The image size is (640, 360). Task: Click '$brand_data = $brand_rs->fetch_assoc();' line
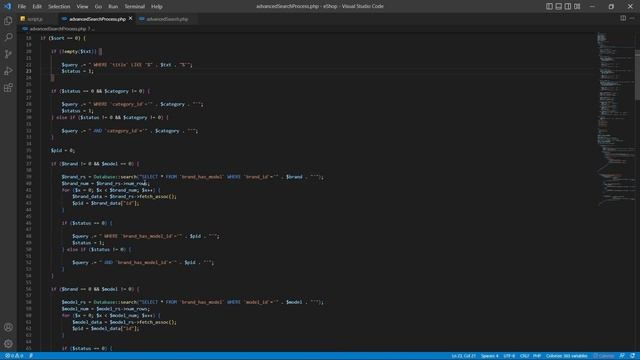pos(124,196)
